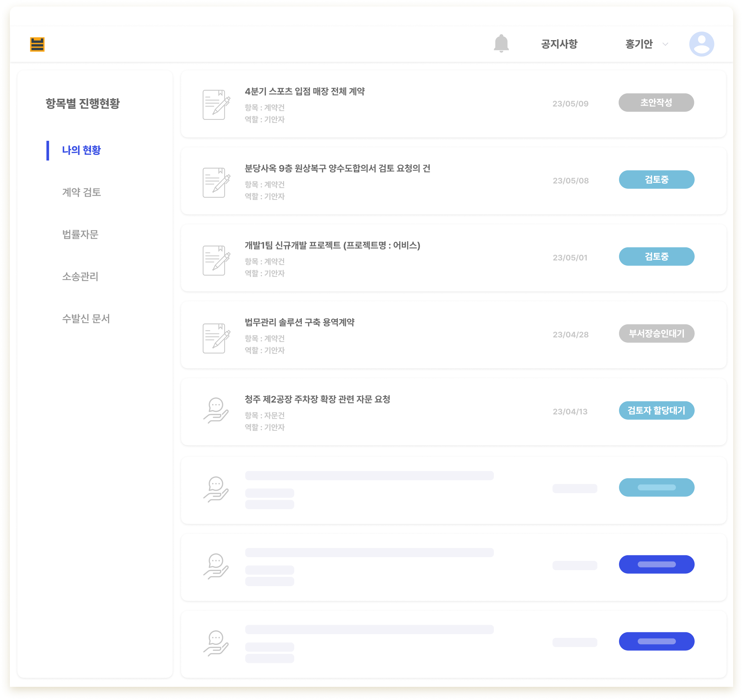This screenshot has height=700, width=743.
Task: Click light blue placeholder status button
Action: coord(656,488)
